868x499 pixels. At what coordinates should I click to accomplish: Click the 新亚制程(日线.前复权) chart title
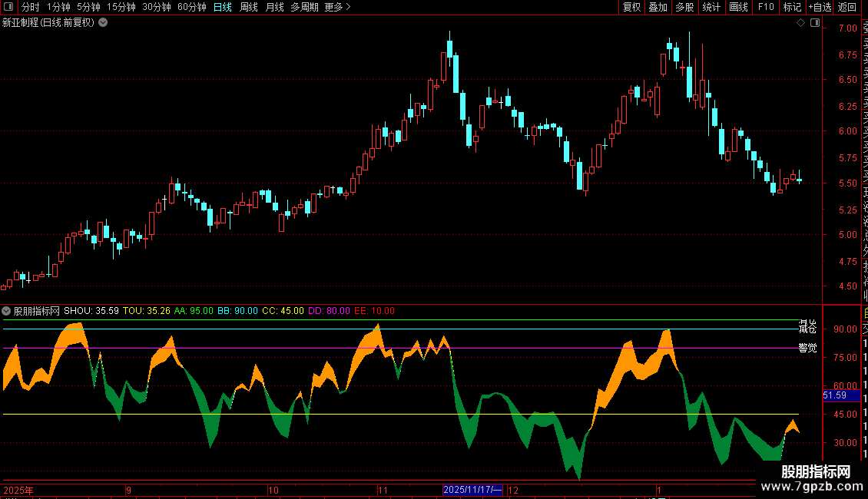48,23
